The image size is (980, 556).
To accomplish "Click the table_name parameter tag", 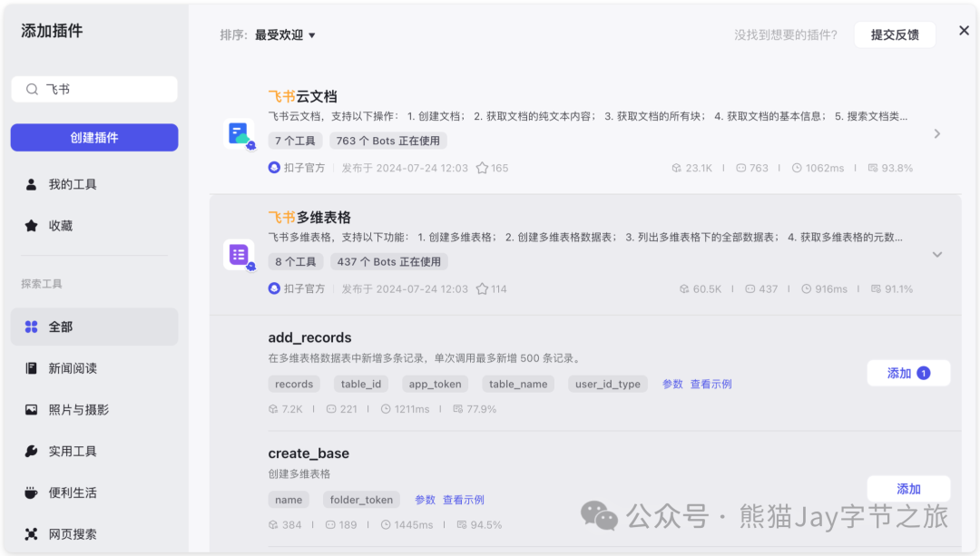I will tap(518, 385).
